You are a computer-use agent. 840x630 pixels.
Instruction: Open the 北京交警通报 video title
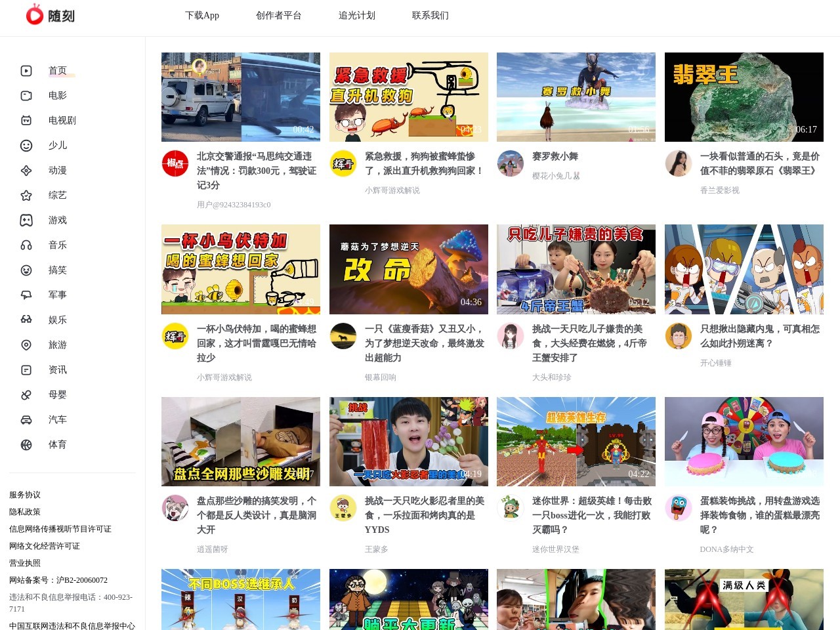pyautogui.click(x=257, y=171)
